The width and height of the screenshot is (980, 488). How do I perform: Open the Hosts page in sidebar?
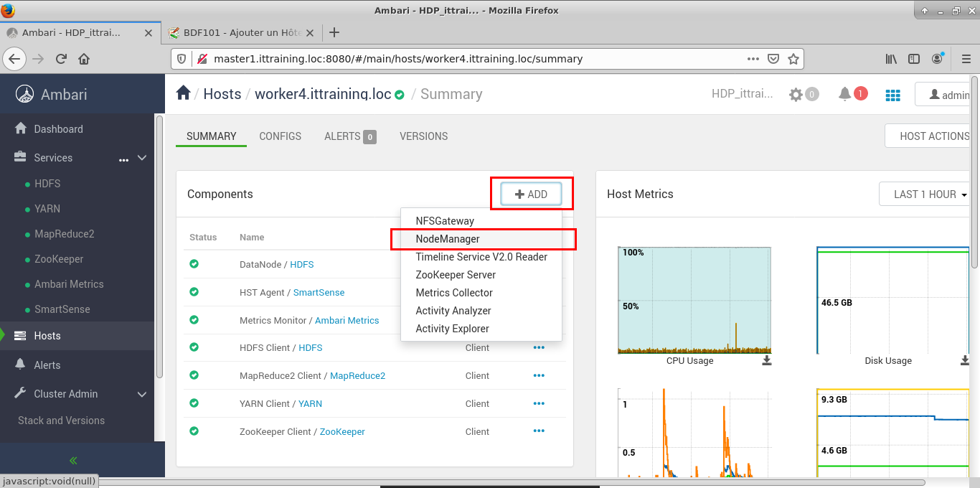pos(47,336)
